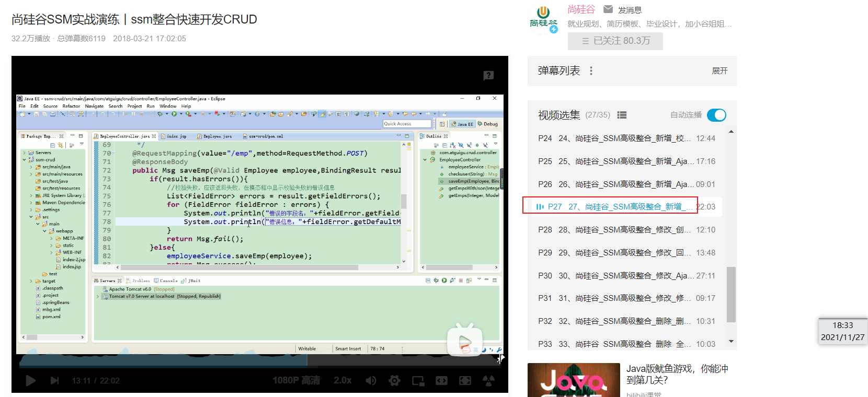The height and width of the screenshot is (397, 868).
Task: Click the 13:11 / 22:02 time display
Action: click(x=96, y=381)
